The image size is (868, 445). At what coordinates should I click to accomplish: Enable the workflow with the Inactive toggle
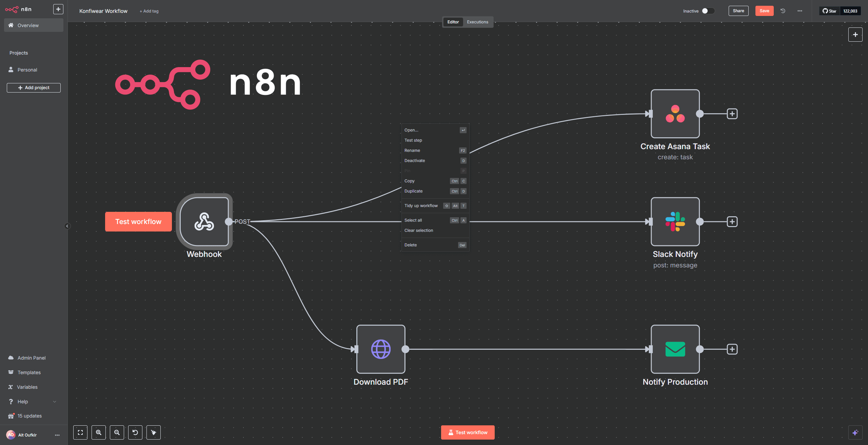708,11
